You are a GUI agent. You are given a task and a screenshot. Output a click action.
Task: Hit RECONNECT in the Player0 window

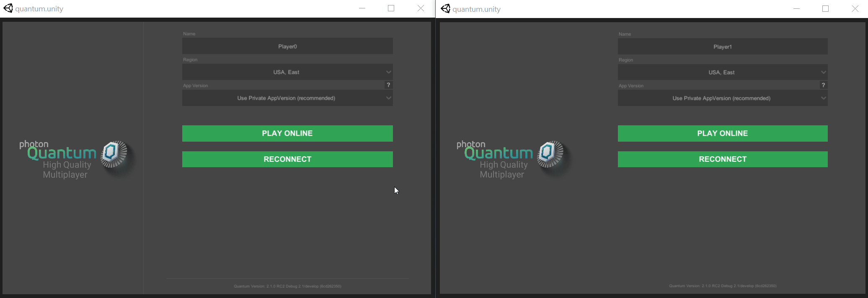pos(287,159)
